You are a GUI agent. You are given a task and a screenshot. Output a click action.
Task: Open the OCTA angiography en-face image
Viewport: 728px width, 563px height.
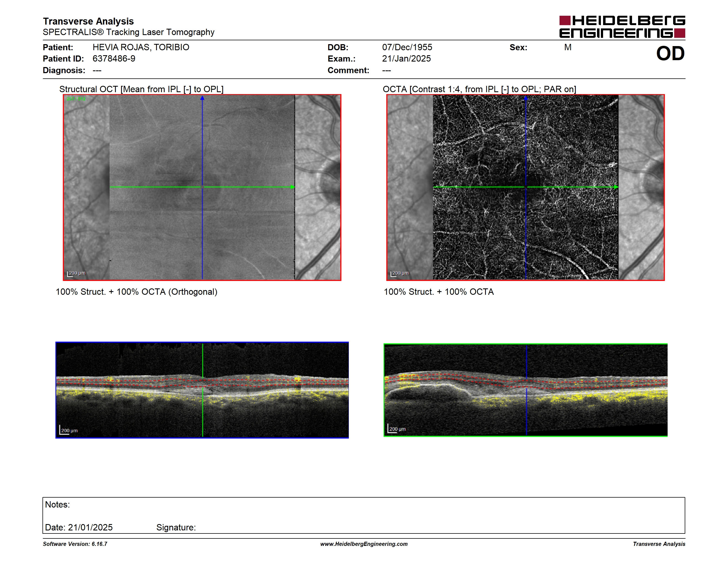coord(525,187)
